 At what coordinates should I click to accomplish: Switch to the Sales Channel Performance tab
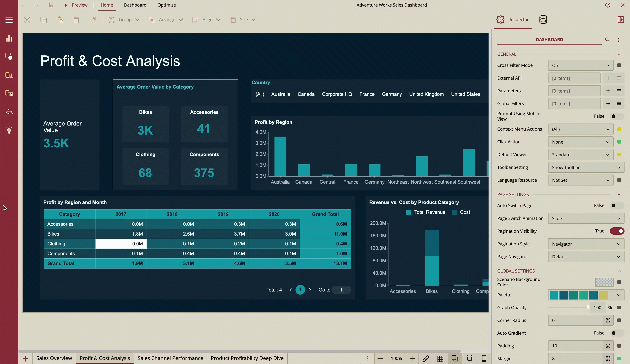(170, 358)
